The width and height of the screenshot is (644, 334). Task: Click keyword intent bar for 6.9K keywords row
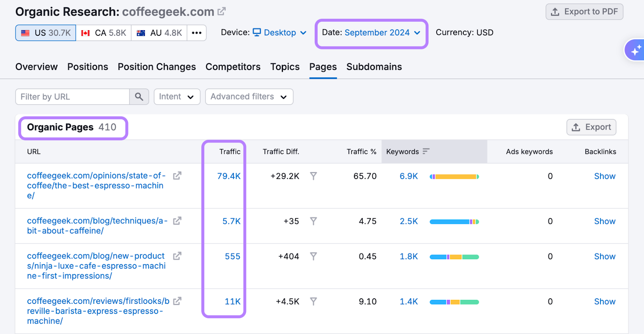(x=454, y=176)
